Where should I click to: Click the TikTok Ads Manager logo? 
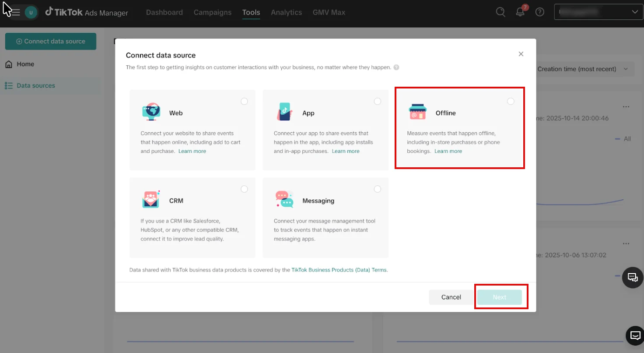[87, 12]
